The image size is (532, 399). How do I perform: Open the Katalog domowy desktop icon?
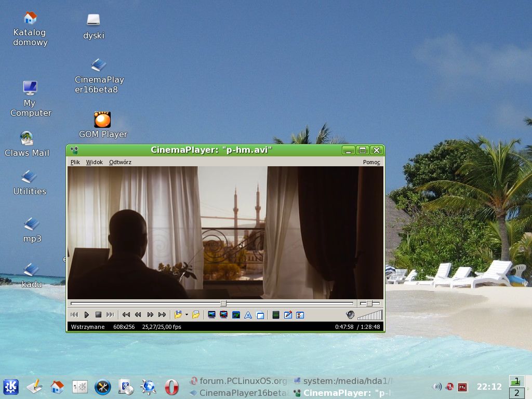30,29
